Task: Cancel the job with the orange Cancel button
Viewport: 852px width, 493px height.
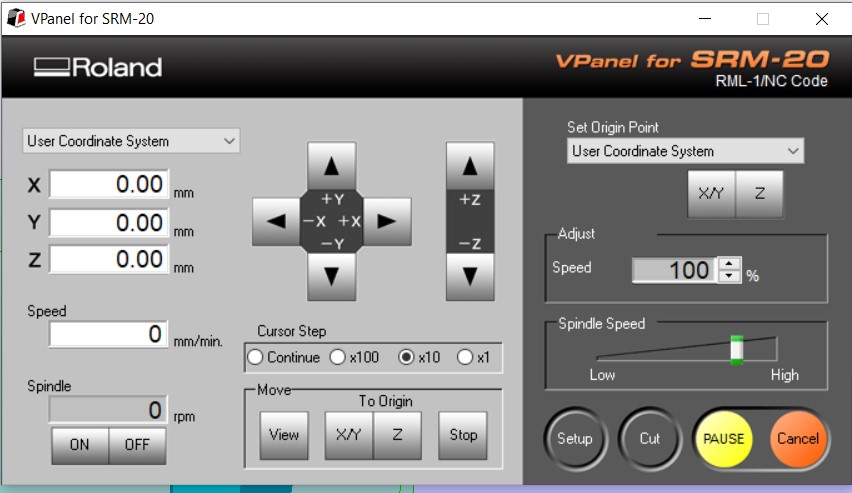Action: tap(798, 439)
